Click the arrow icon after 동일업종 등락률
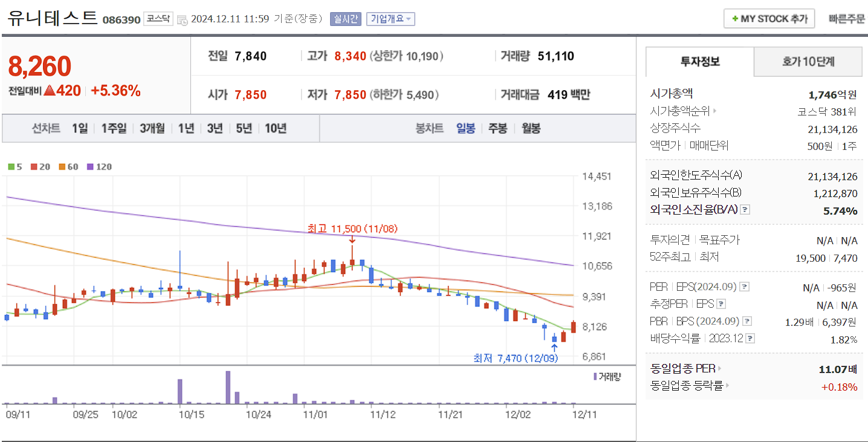Screen dimensions: 868x442 click(727, 385)
